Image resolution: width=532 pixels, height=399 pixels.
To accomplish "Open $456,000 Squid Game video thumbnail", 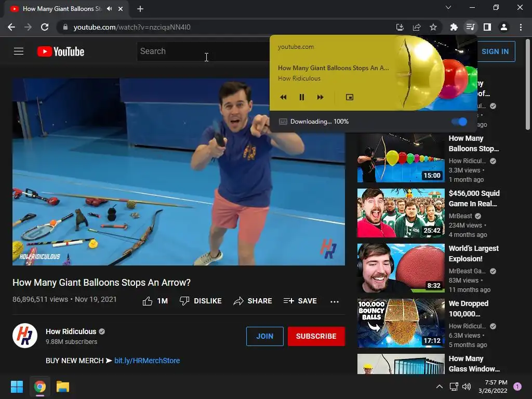I will (x=401, y=212).
